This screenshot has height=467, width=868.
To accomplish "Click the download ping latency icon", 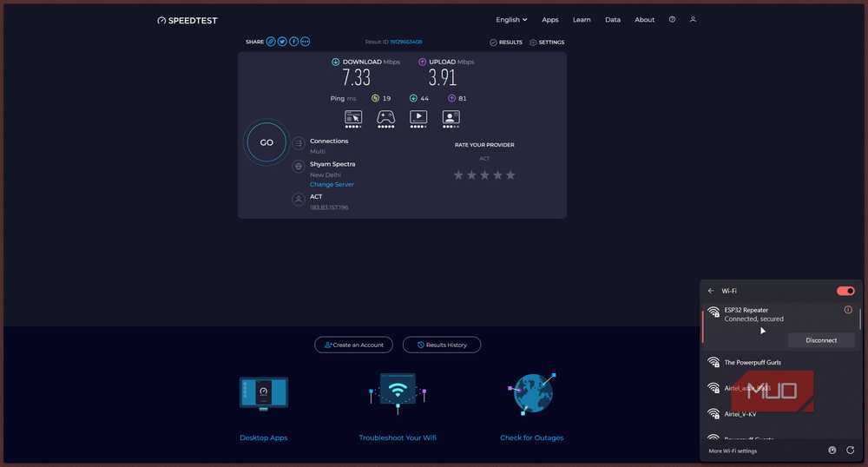I will [413, 98].
